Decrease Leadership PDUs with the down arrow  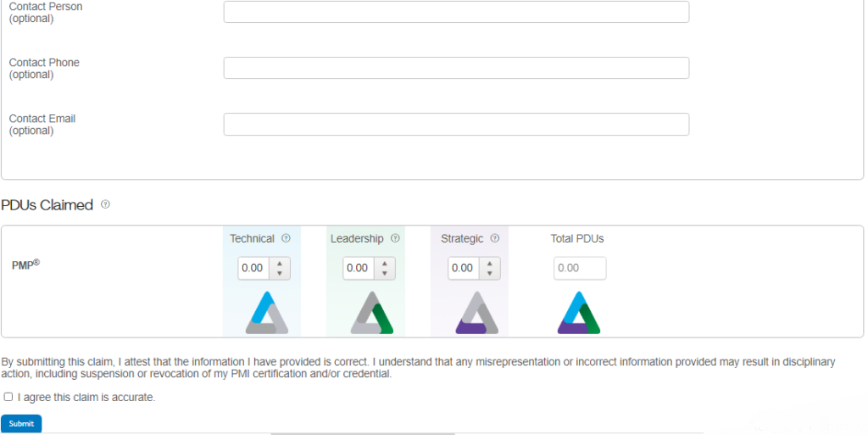(385, 273)
